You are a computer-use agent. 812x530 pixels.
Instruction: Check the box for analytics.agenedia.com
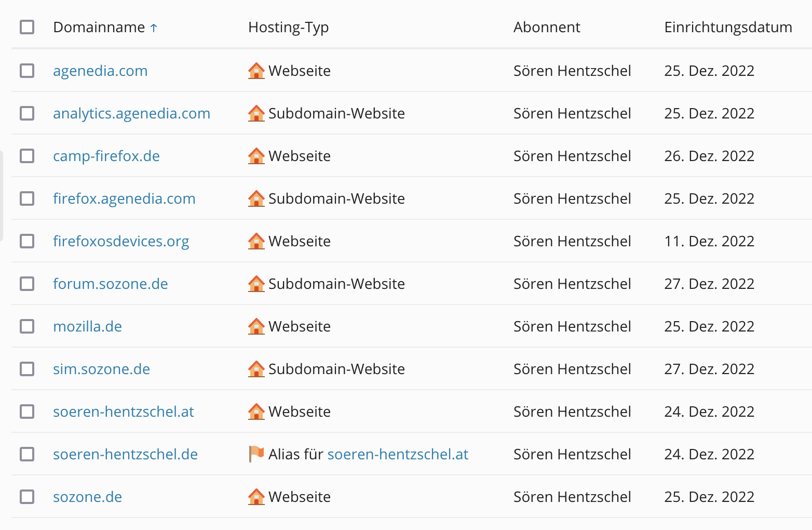pyautogui.click(x=27, y=113)
